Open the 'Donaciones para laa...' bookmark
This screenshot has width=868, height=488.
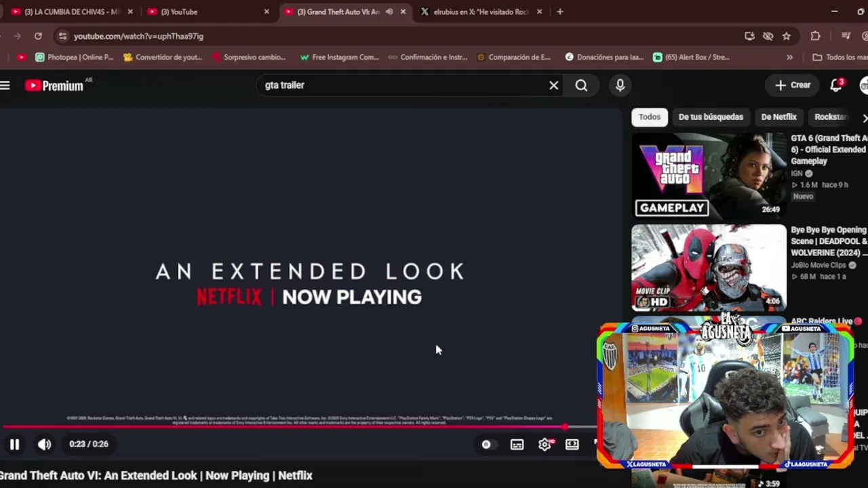[x=604, y=58]
